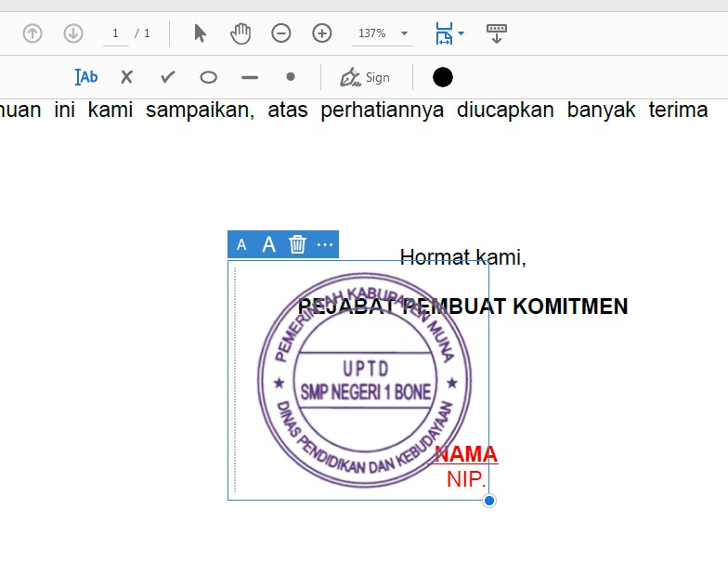Image resolution: width=728 pixels, height=574 pixels.
Task: Open more options ellipsis on stamp toolbar
Action: [x=325, y=245]
